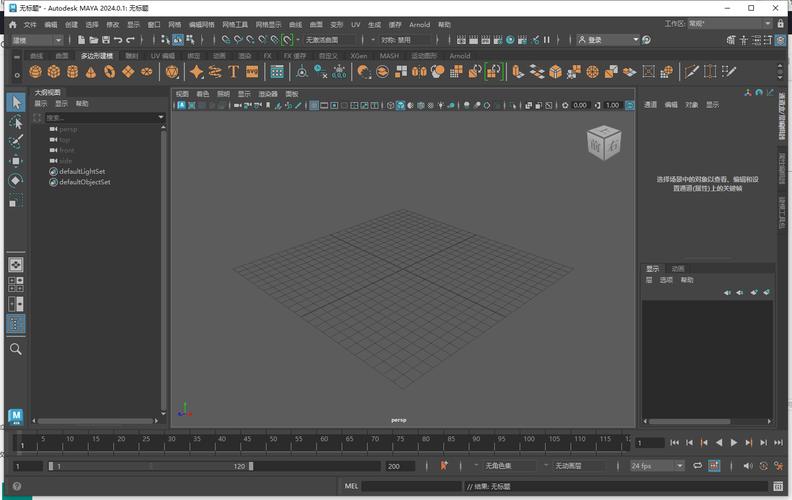The width and height of the screenshot is (792, 500).
Task: Open the shelf options menu icon at left
Action: 17,75
